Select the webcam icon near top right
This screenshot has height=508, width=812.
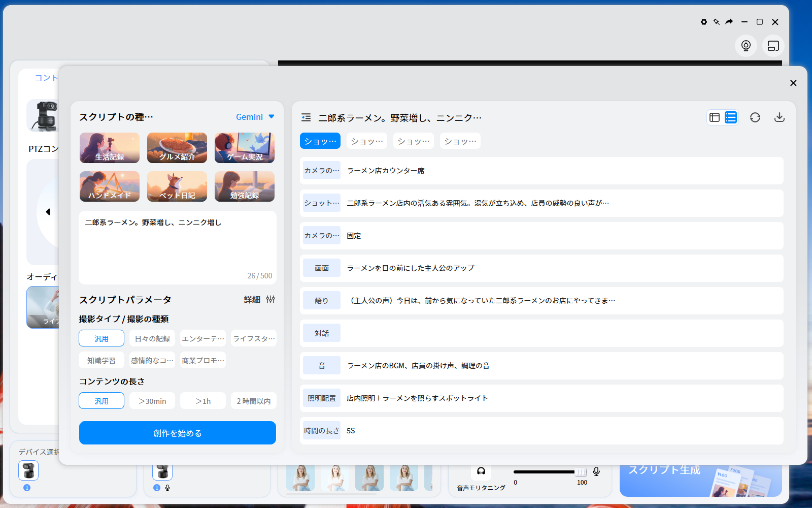click(746, 46)
